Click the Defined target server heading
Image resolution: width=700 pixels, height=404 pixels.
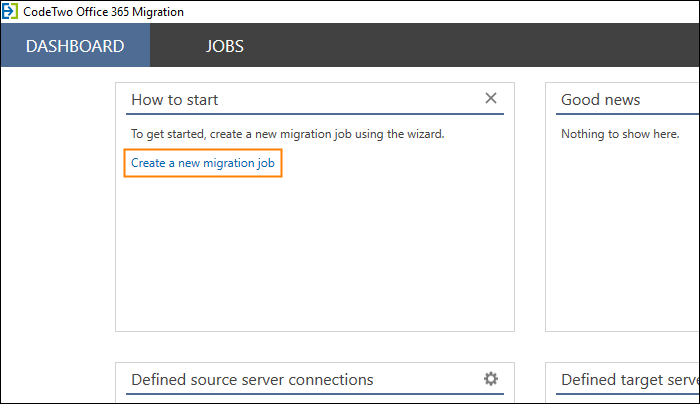630,379
